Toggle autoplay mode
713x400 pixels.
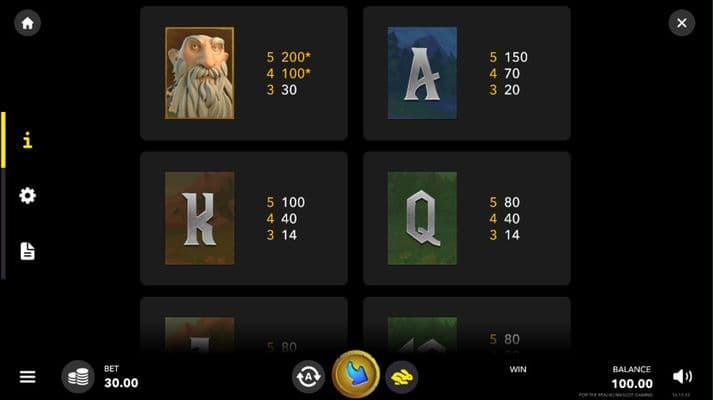tap(308, 376)
